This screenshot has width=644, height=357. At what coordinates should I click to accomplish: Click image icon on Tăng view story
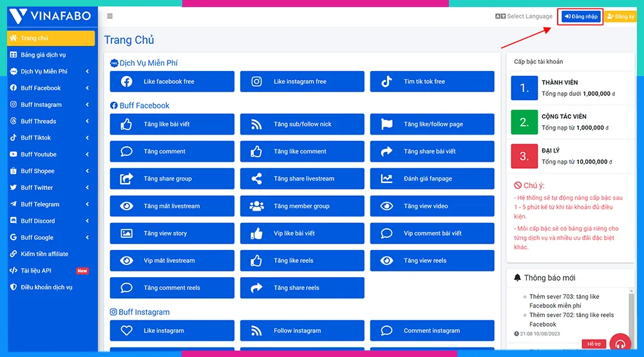point(126,233)
